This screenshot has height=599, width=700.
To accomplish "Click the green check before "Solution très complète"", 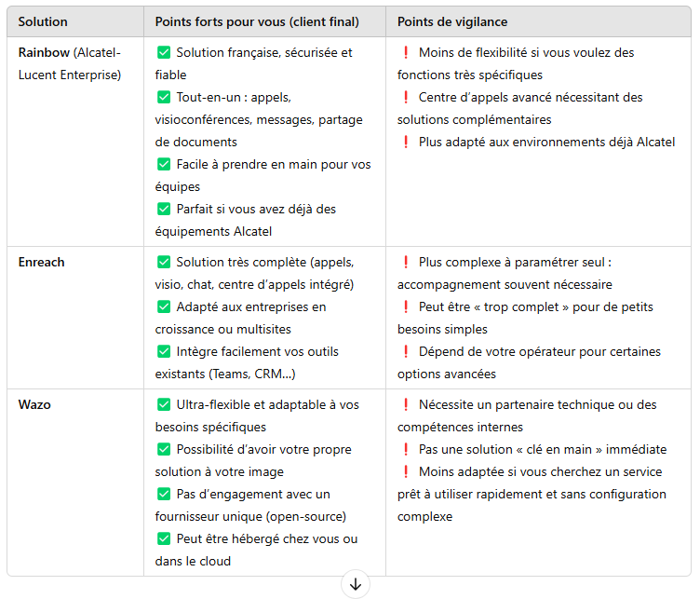I will click(164, 263).
